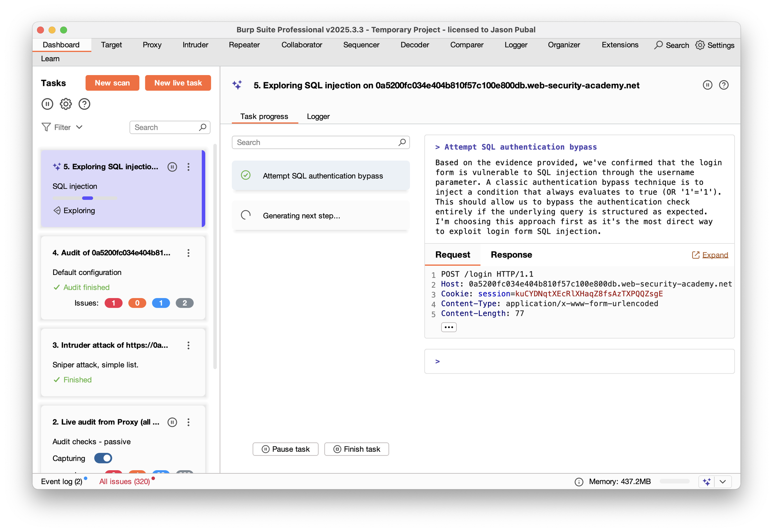773x532 pixels.
Task: Open the Collaborator tab
Action: coord(301,45)
